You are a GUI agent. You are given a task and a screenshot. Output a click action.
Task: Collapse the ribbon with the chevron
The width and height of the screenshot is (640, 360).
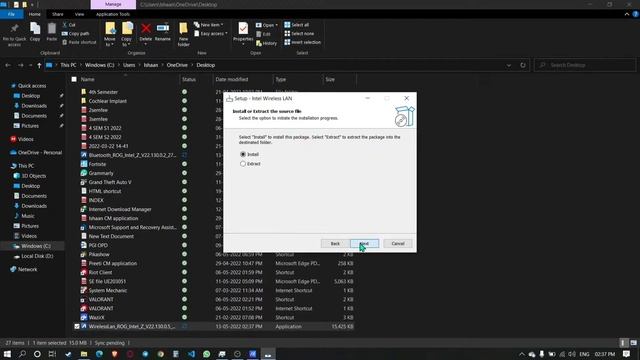(x=627, y=14)
